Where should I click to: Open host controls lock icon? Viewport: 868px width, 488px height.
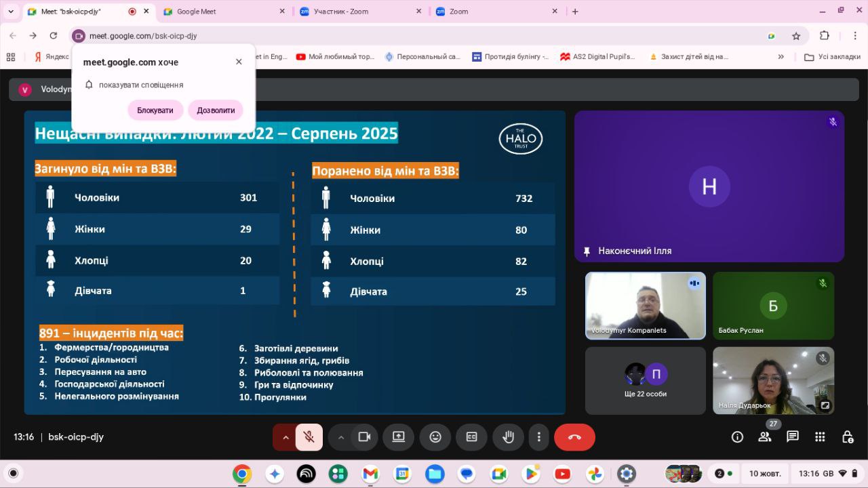(x=847, y=437)
